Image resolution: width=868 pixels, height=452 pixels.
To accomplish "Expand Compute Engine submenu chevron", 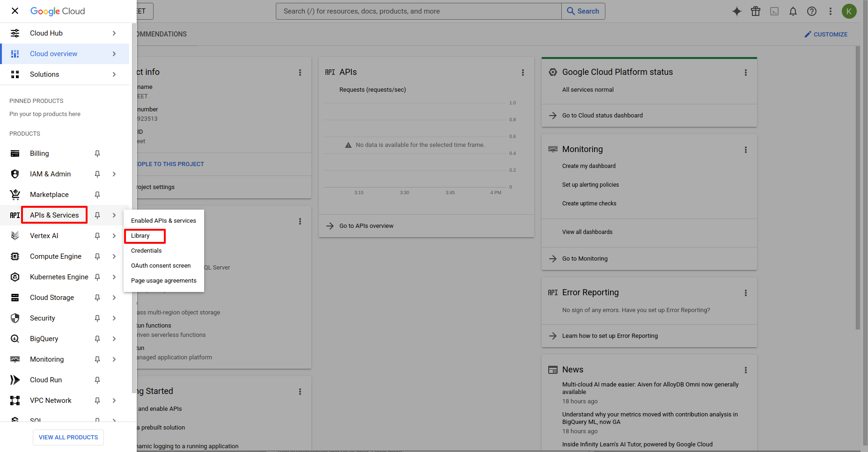I will pos(114,256).
